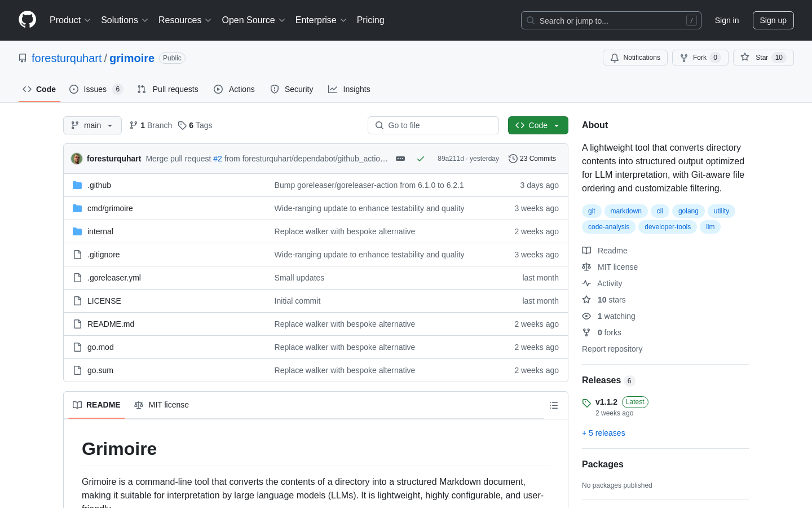Focus the Search or jump to field
Viewport: 812px width, 508px height.
pos(611,20)
